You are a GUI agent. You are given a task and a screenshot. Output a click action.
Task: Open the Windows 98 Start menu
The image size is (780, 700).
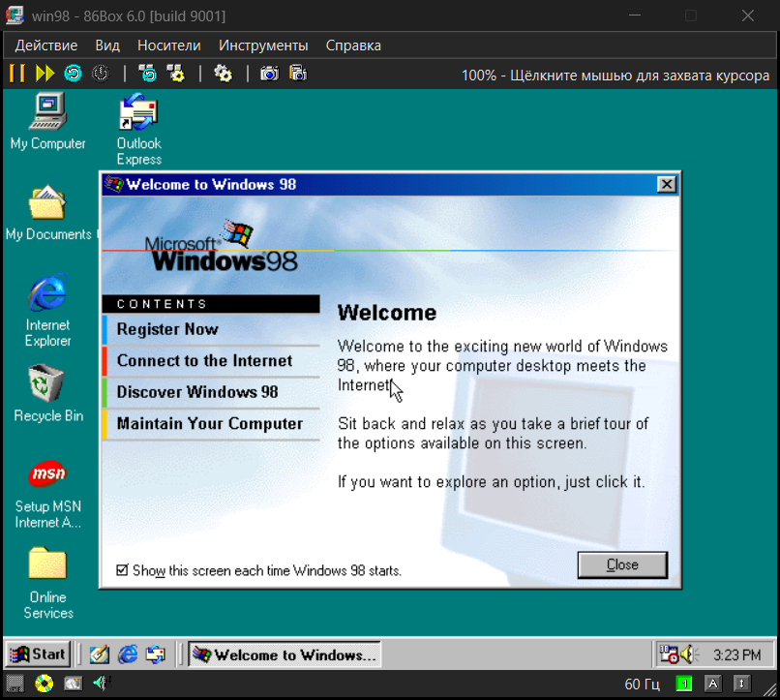[x=38, y=654]
